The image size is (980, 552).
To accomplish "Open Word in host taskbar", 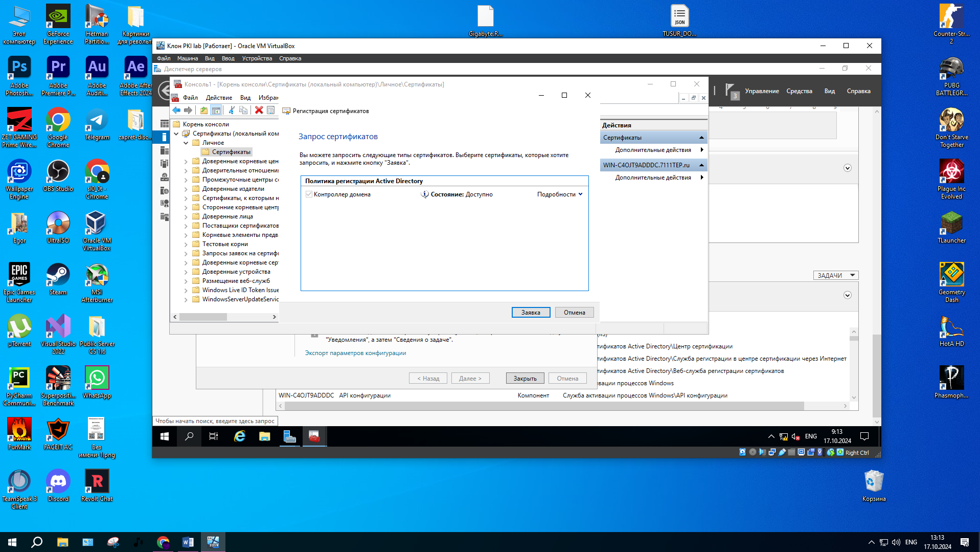I will pyautogui.click(x=188, y=542).
